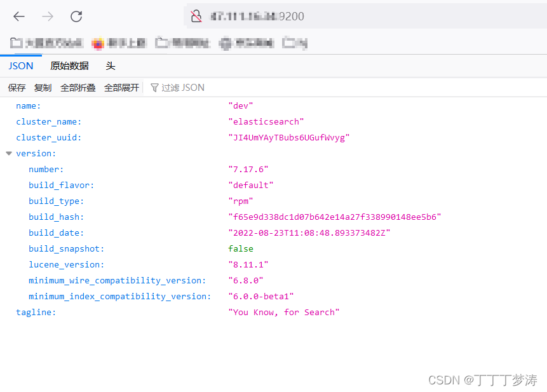Select the build_snapshot key

[x=66, y=248]
